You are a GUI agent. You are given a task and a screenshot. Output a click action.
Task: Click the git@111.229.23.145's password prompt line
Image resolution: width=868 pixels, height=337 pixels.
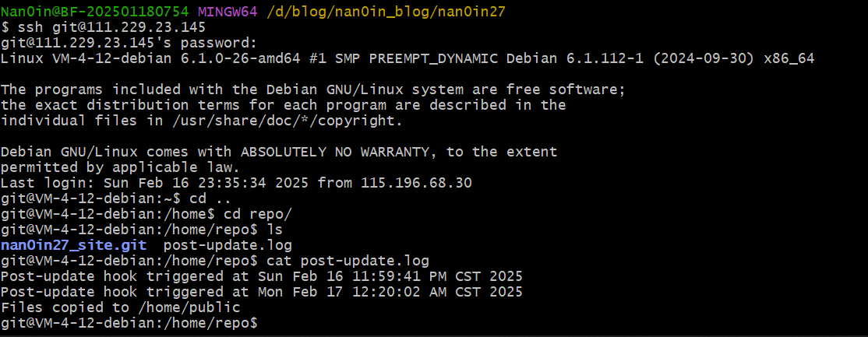point(129,43)
